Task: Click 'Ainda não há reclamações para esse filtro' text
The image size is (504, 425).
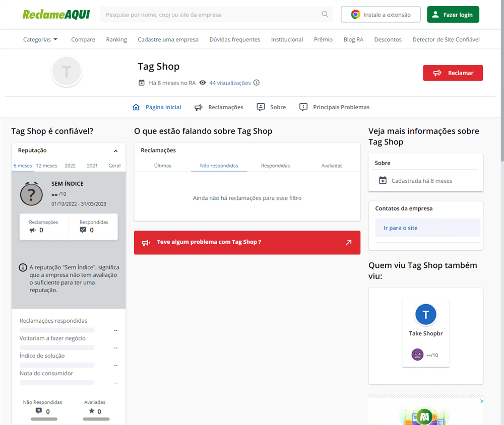Action: tap(247, 198)
